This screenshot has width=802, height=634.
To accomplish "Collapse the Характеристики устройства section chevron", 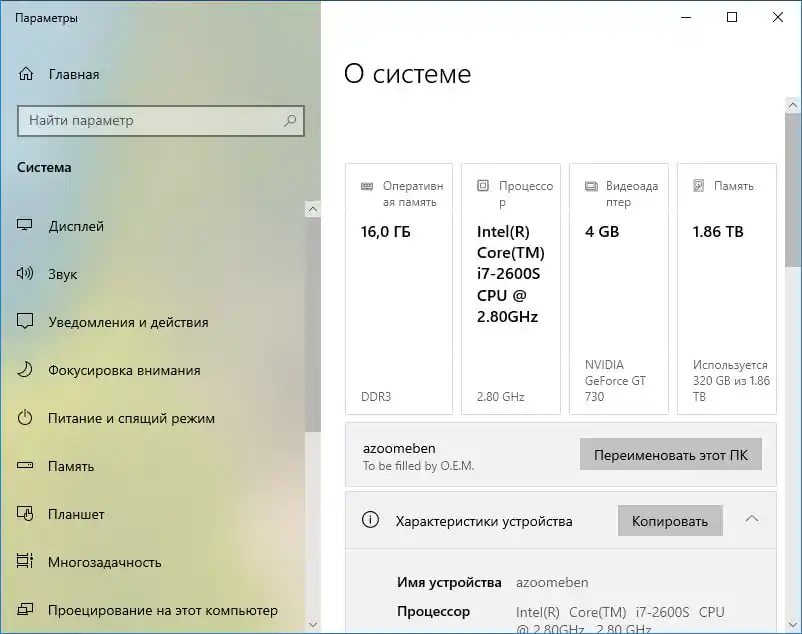I will [752, 519].
